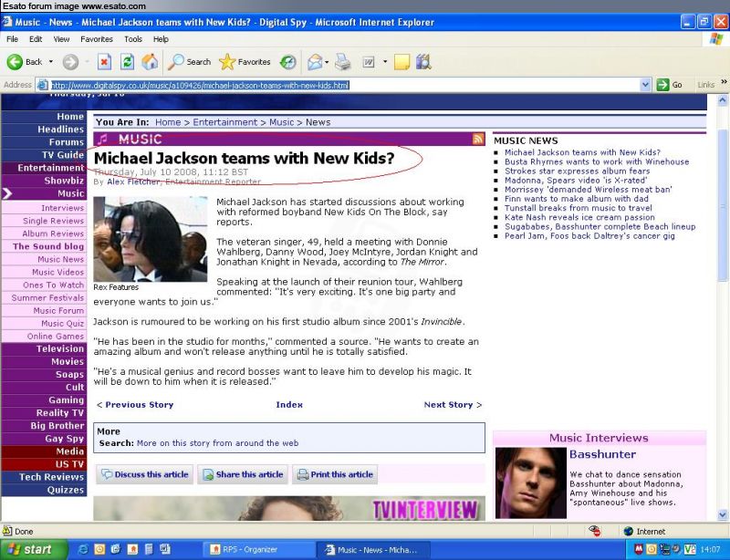Stop page loading with red X icon
This screenshot has height=560, width=730.
[x=104, y=61]
